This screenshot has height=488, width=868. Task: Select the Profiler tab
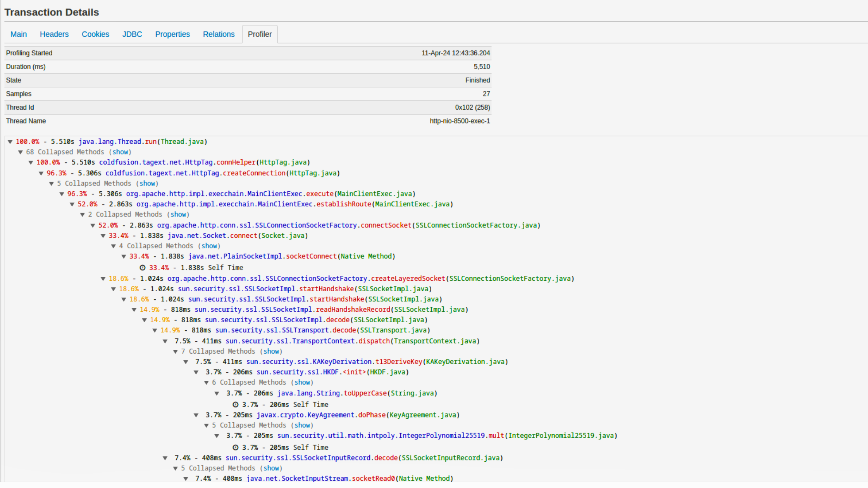(x=260, y=34)
